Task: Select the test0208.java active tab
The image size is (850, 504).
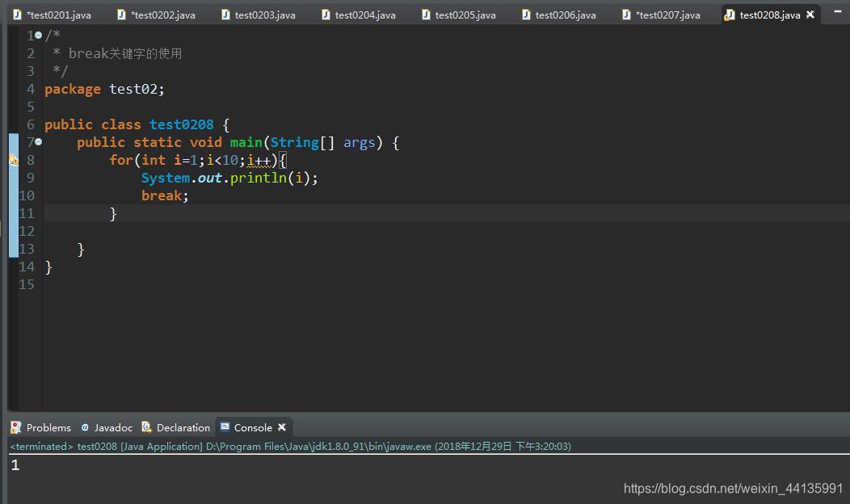Action: [770, 15]
